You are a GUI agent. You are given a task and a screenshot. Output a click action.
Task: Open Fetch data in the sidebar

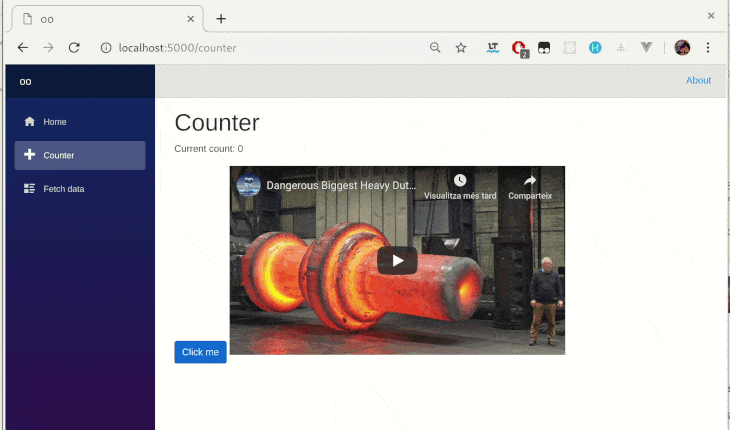click(x=80, y=189)
